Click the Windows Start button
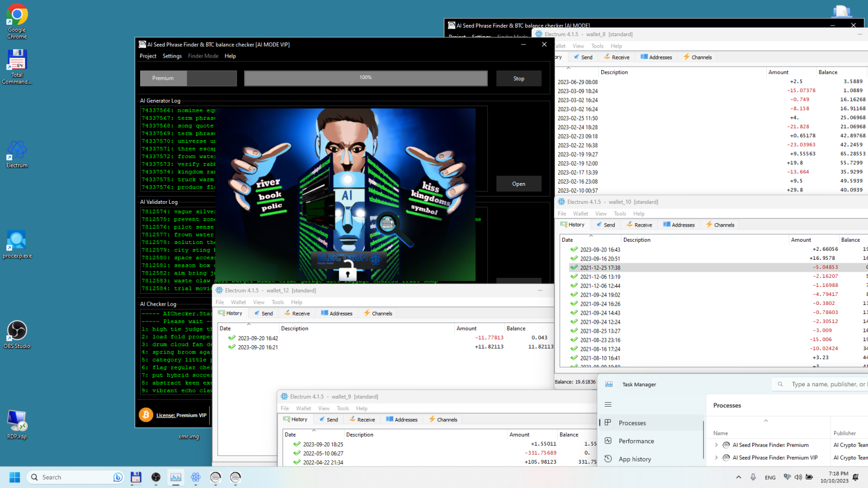The image size is (868, 488). coord(15,477)
